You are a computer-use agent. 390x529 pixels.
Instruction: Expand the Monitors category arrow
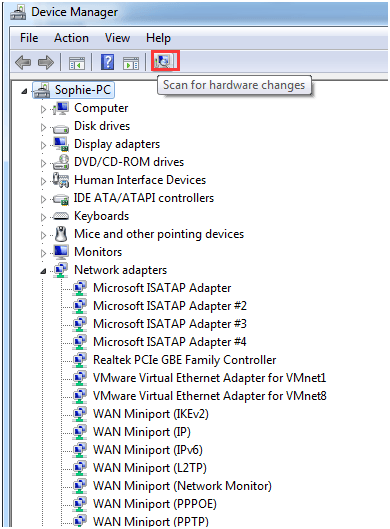[43, 253]
